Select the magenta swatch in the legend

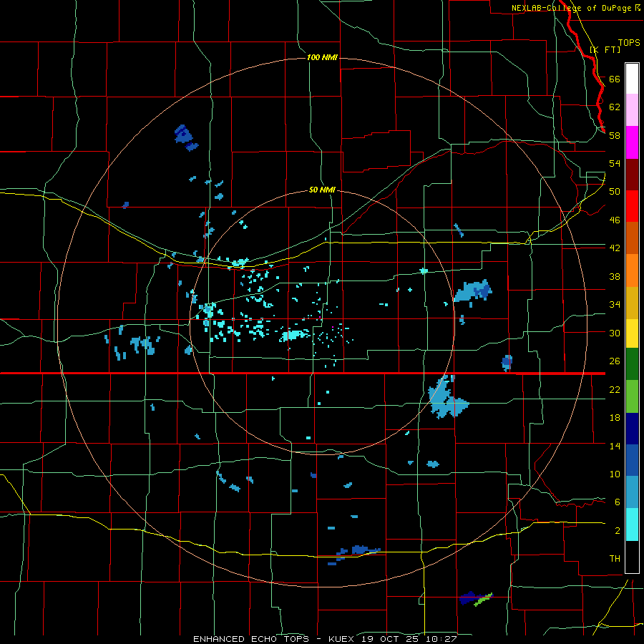pyautogui.click(x=632, y=142)
